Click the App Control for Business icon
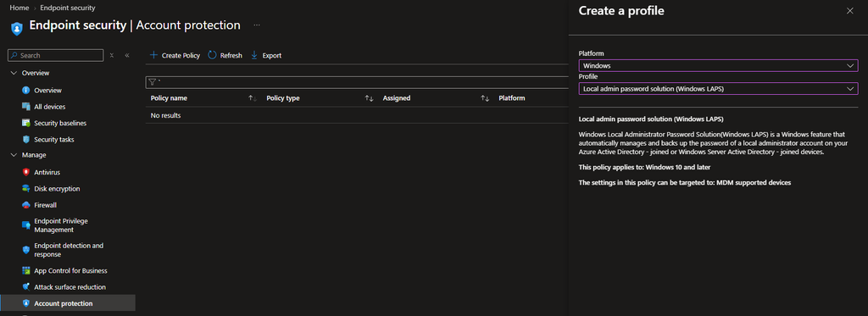Viewport: 868px width, 316px height. (25, 270)
